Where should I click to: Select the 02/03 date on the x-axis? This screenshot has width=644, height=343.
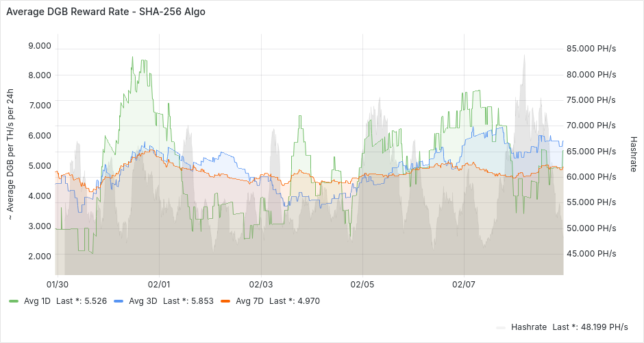261,284
